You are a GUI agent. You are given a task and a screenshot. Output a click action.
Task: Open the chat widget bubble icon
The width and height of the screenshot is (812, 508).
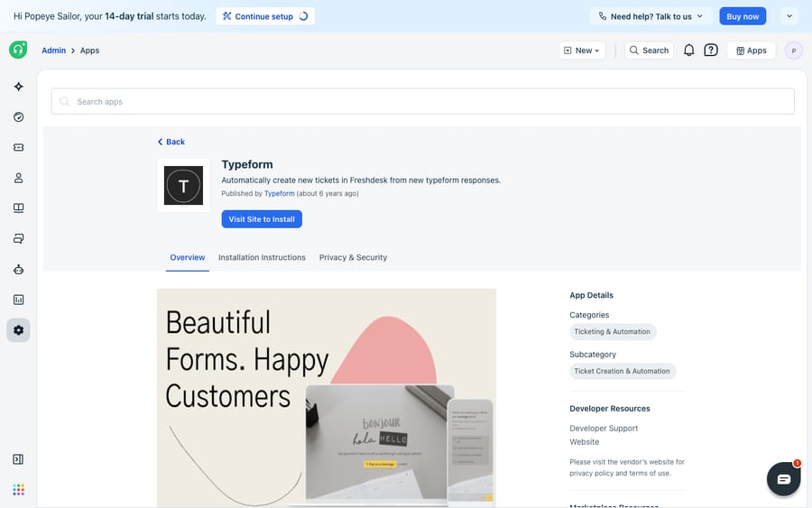[783, 479]
